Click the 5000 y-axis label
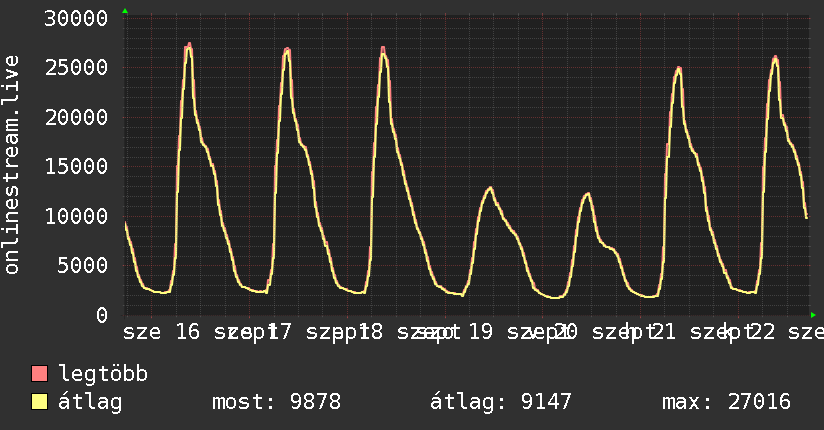824x430 pixels. [x=83, y=265]
